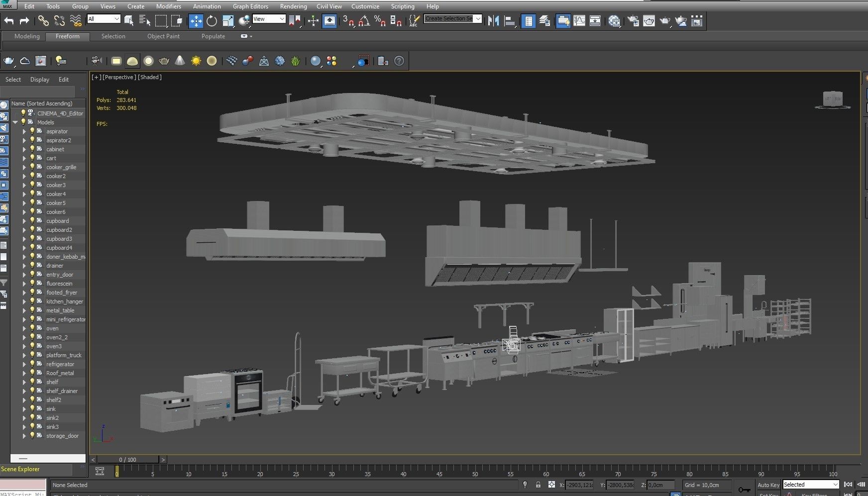This screenshot has height=496, width=868.
Task: Click the green Grass/Foliage icon
Action: tap(296, 61)
